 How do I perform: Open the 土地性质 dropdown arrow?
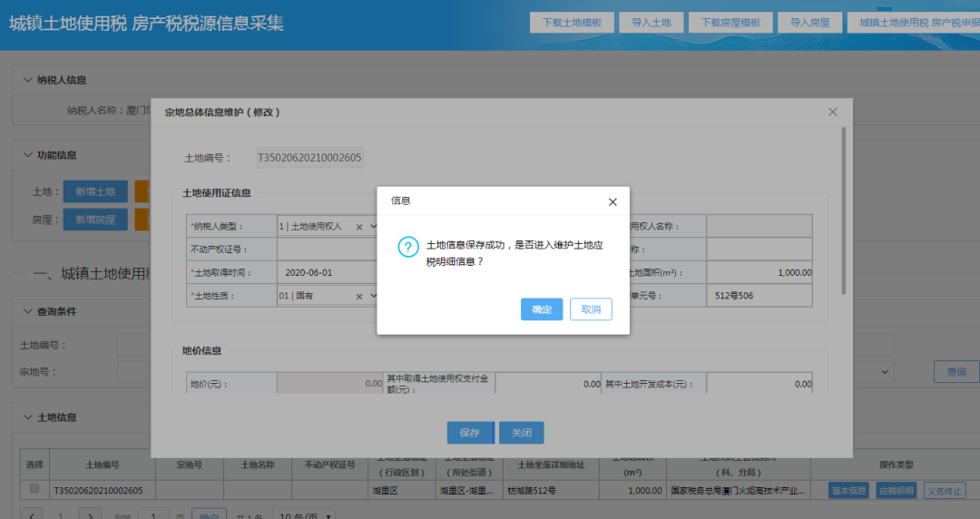click(x=373, y=296)
